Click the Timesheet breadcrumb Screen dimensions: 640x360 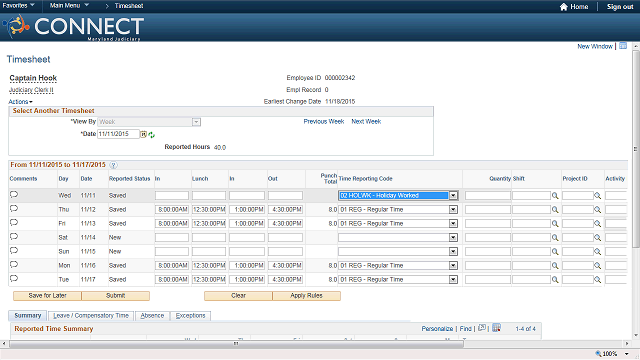click(129, 6)
